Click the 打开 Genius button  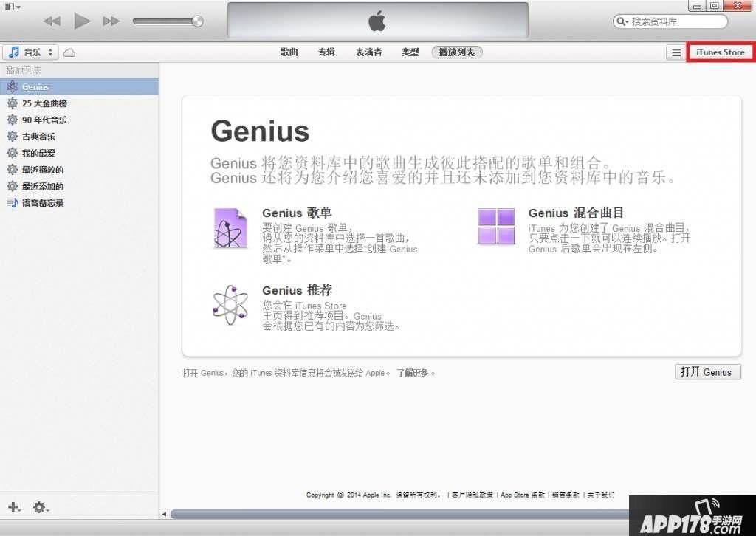(707, 372)
